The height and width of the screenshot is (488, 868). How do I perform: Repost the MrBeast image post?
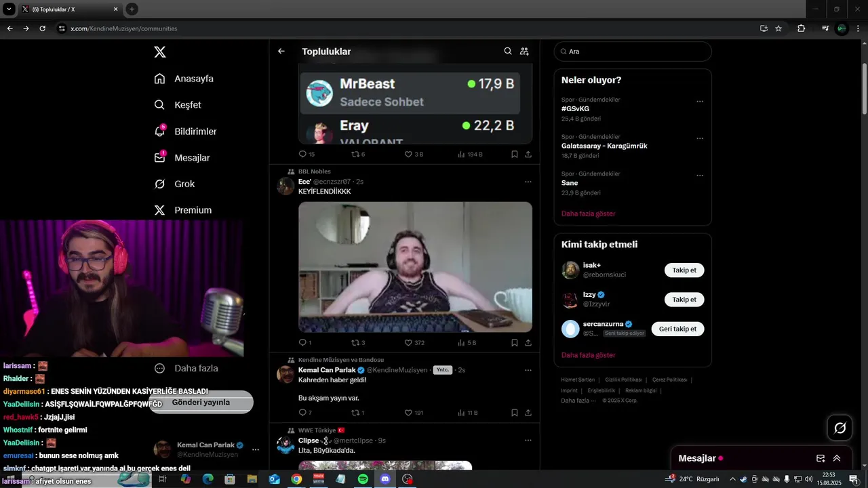358,155
